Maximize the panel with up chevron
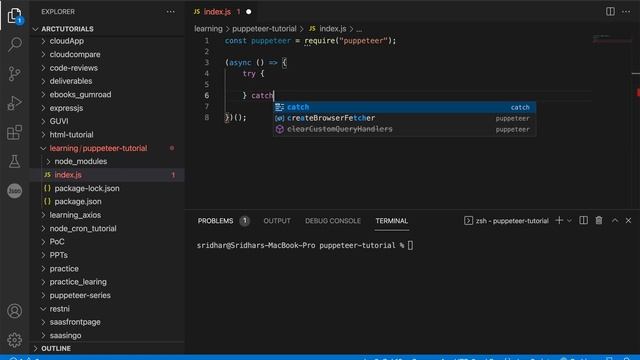Viewport: 640px width, 360px height. [615, 220]
